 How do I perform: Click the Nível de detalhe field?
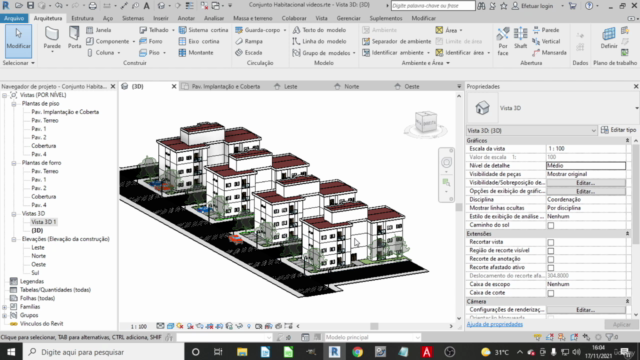point(586,166)
